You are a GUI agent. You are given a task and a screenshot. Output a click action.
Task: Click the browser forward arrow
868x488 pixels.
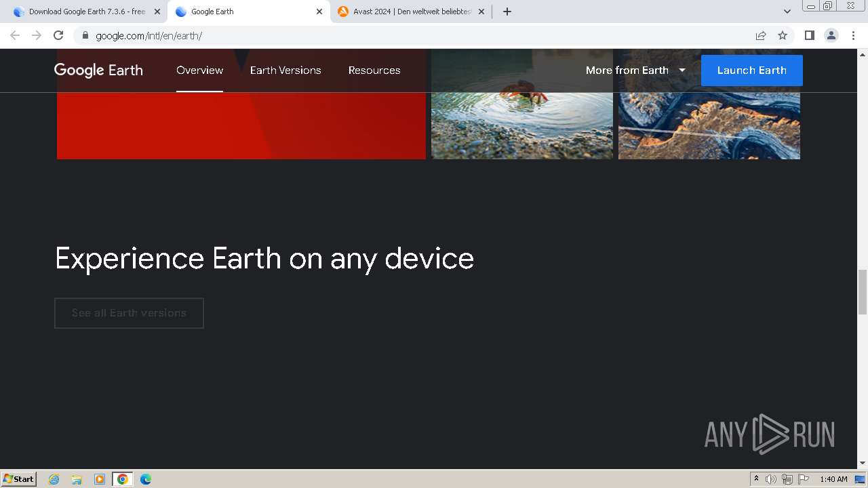pos(37,35)
